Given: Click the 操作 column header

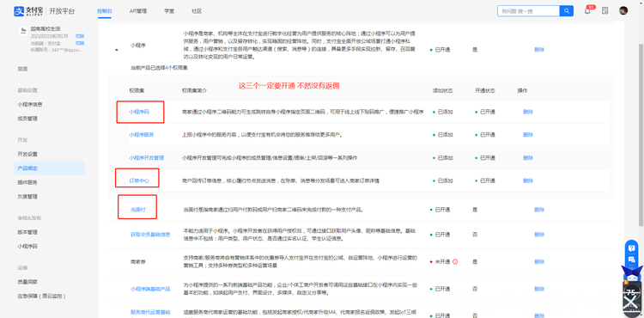Looking at the screenshot, I should click(522, 90).
